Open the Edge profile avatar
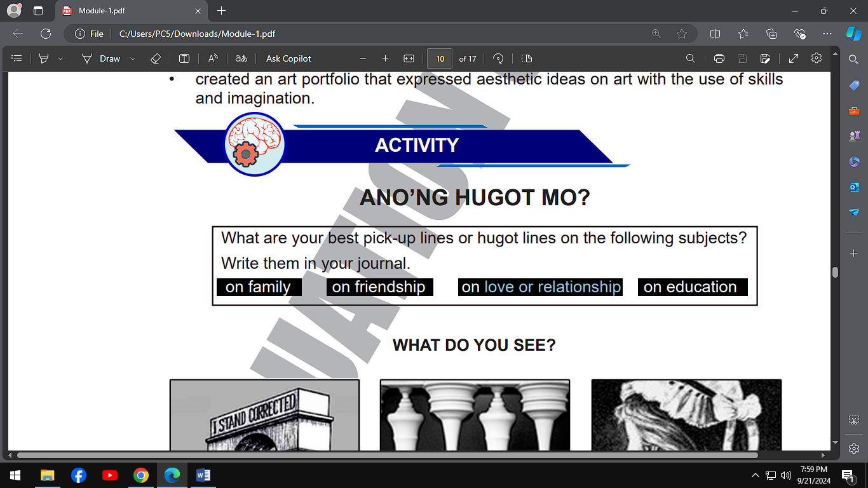Viewport: 868px width, 488px height. pyautogui.click(x=14, y=11)
